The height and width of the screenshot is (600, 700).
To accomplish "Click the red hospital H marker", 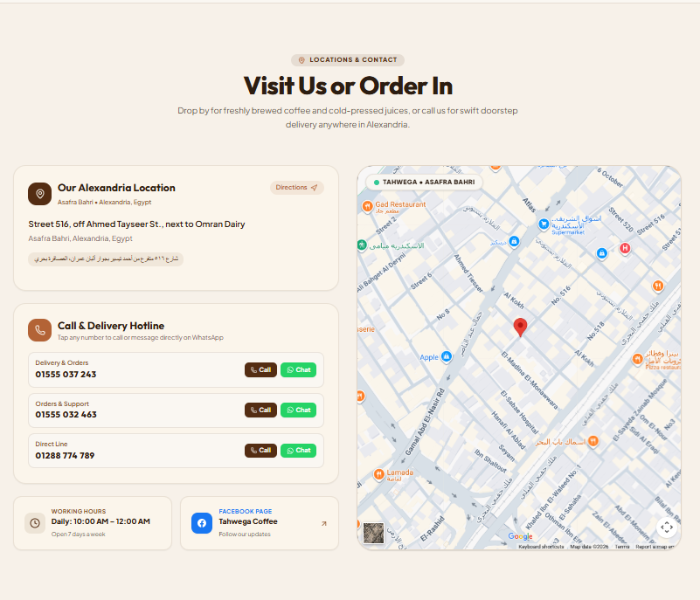I will [625, 248].
